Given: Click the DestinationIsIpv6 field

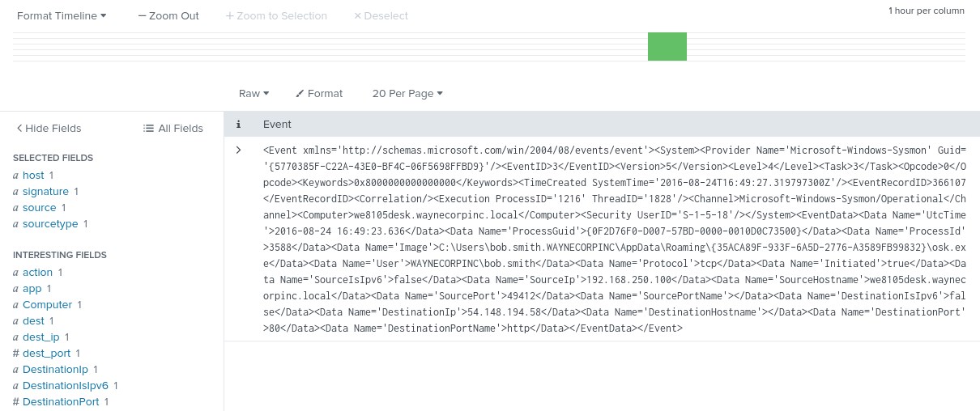Looking at the screenshot, I should tap(65, 385).
